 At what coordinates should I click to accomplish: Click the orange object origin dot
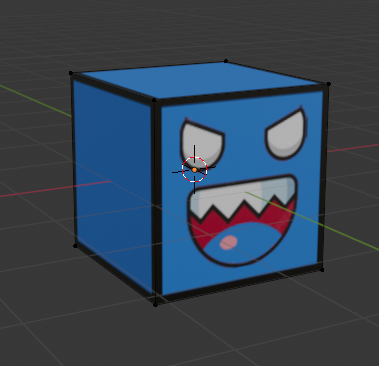point(195,170)
